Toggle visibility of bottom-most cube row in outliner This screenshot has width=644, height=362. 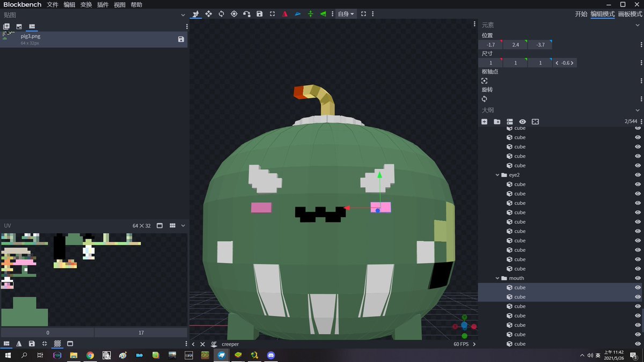click(x=638, y=344)
